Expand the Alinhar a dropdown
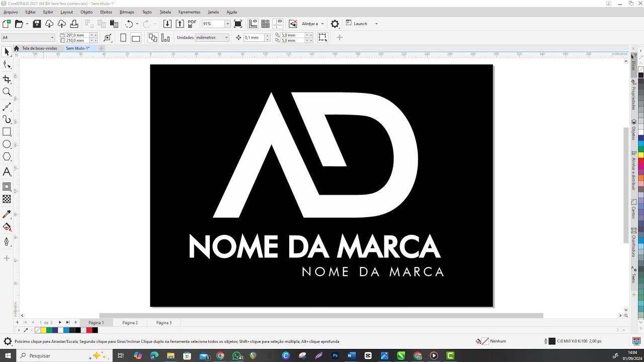Screen dimensions: 644x362 click(x=323, y=24)
